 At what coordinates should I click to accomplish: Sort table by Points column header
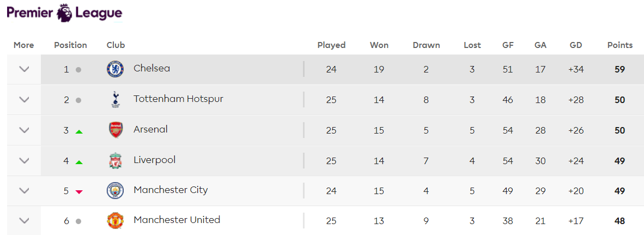(x=619, y=45)
